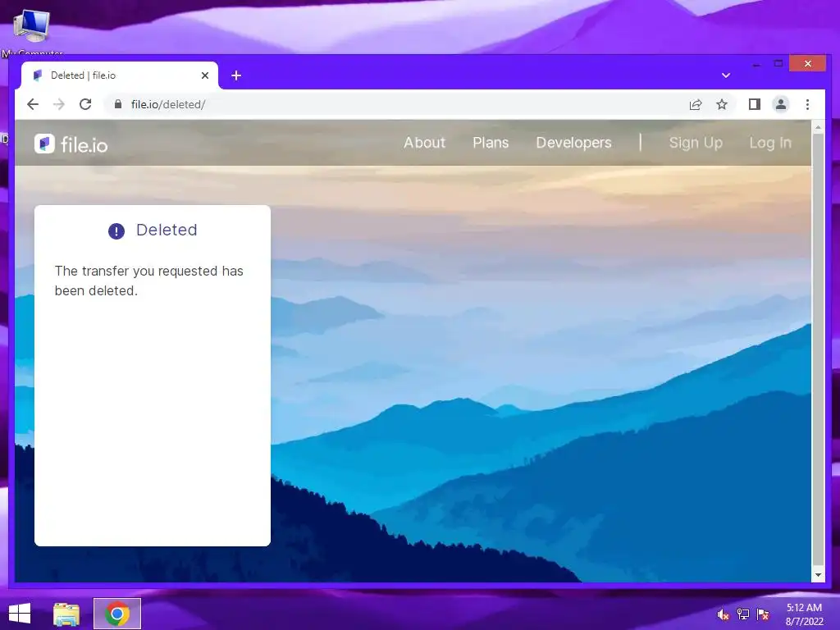This screenshot has height=630, width=840.
Task: Click the exclamation icon beside Deleted
Action: 116,231
